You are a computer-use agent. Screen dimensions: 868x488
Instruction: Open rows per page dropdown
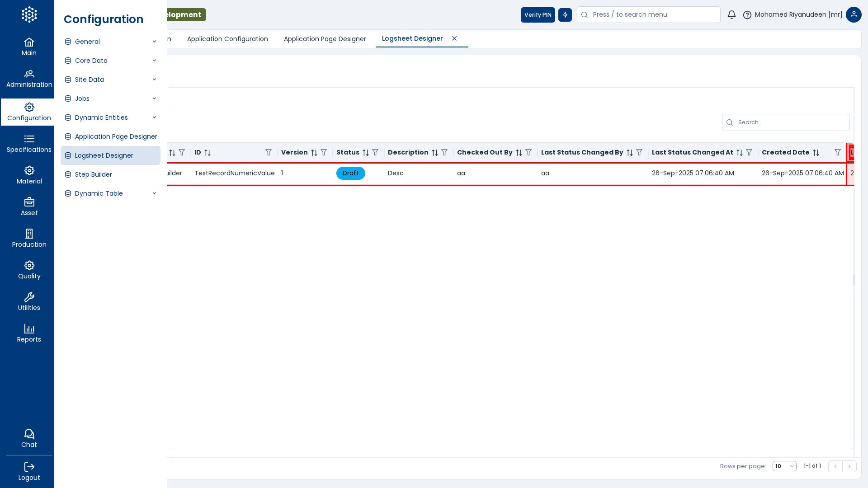click(784, 466)
